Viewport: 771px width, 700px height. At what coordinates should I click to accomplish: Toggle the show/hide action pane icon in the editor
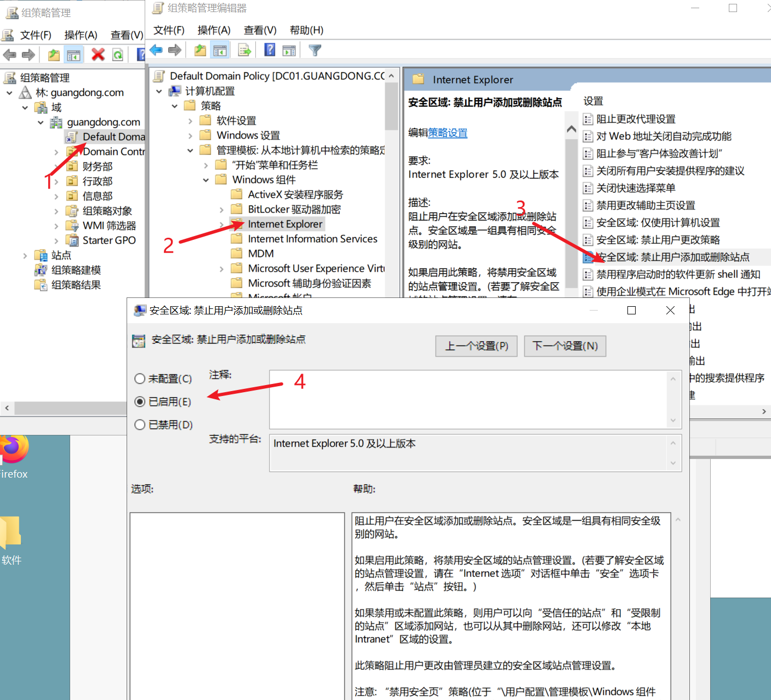pyautogui.click(x=289, y=51)
